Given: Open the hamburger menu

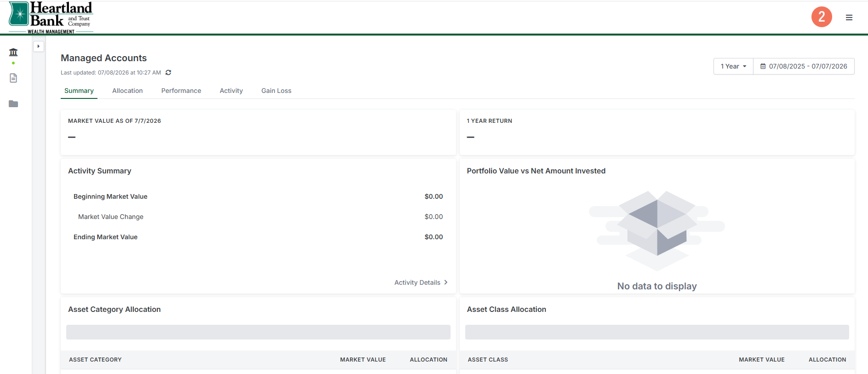Looking at the screenshot, I should point(849,17).
